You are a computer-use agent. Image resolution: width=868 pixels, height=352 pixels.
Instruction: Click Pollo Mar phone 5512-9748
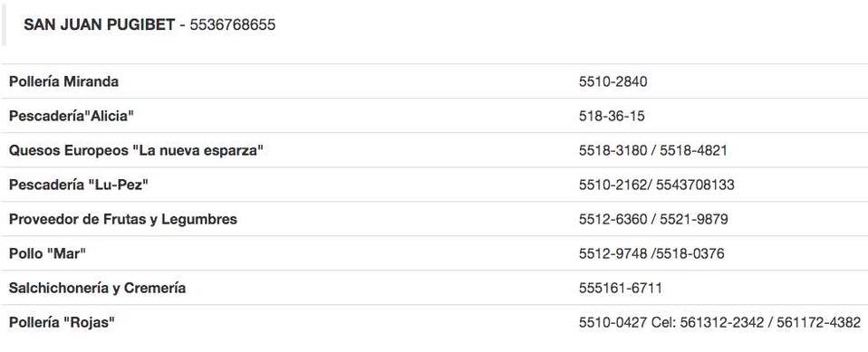pyautogui.click(x=612, y=253)
